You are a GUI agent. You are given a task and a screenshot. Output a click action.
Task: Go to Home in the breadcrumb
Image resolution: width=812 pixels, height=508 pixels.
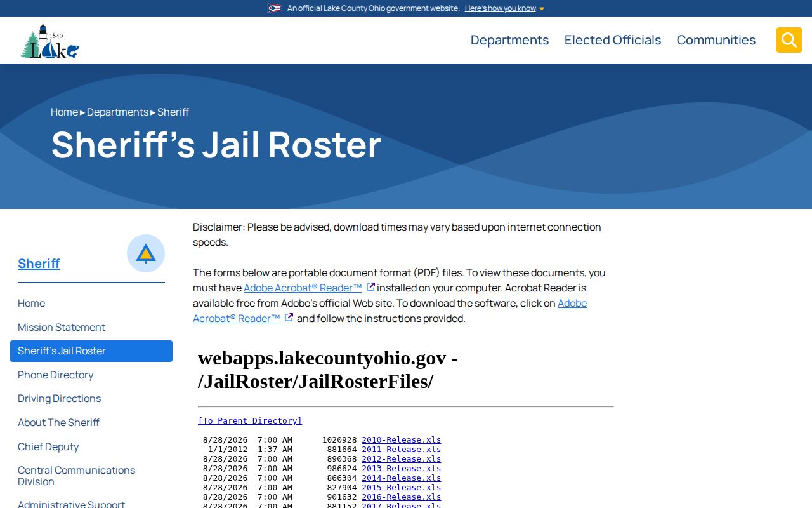click(x=64, y=112)
